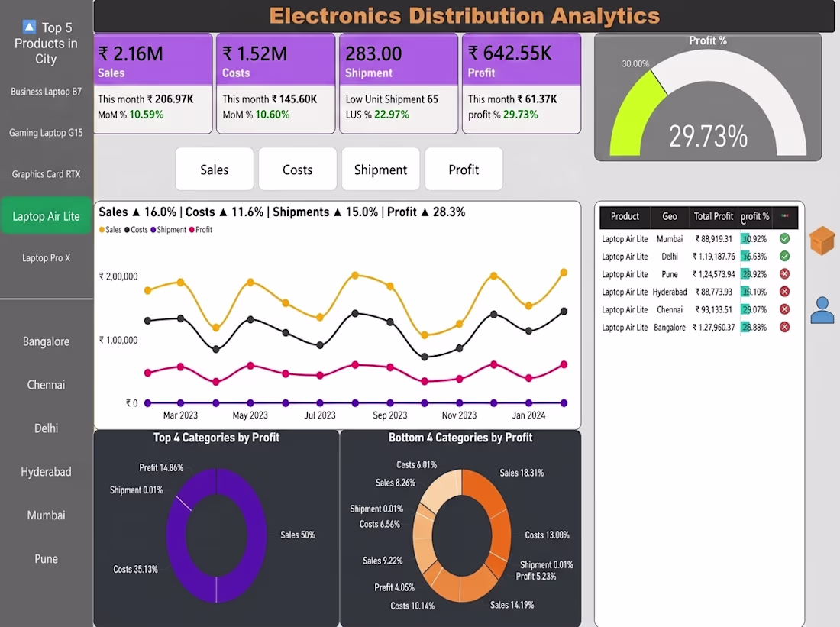This screenshot has width=840, height=627.
Task: Click the Sales 50% donut label
Action: click(298, 535)
